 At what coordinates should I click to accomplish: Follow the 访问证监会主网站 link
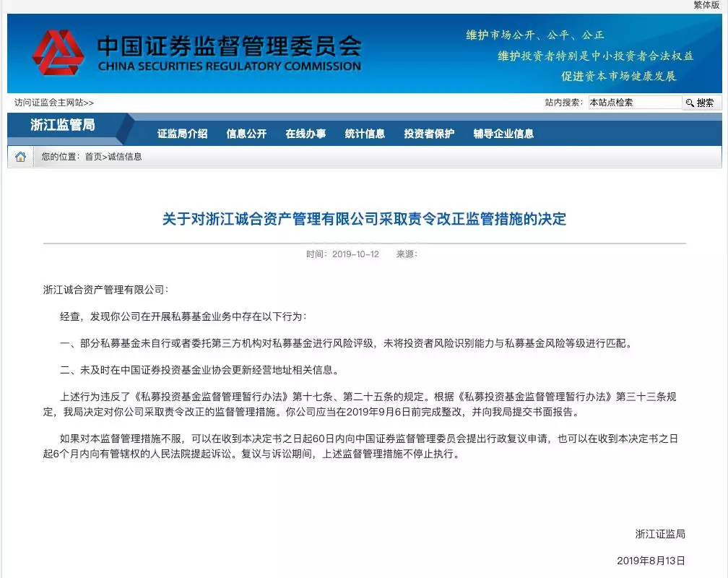tap(53, 103)
